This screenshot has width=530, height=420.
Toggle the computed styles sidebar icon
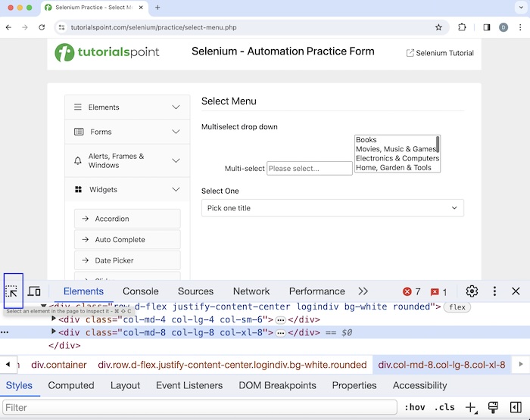[515, 408]
